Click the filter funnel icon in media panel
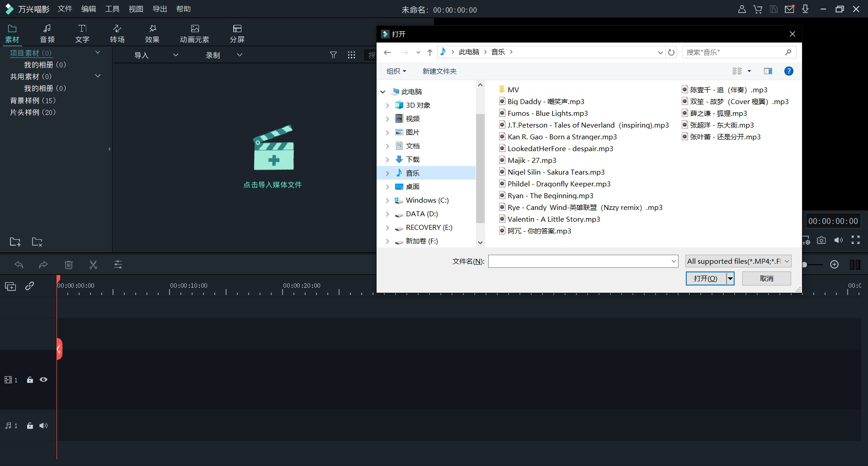The height and width of the screenshot is (466, 868). click(x=333, y=55)
